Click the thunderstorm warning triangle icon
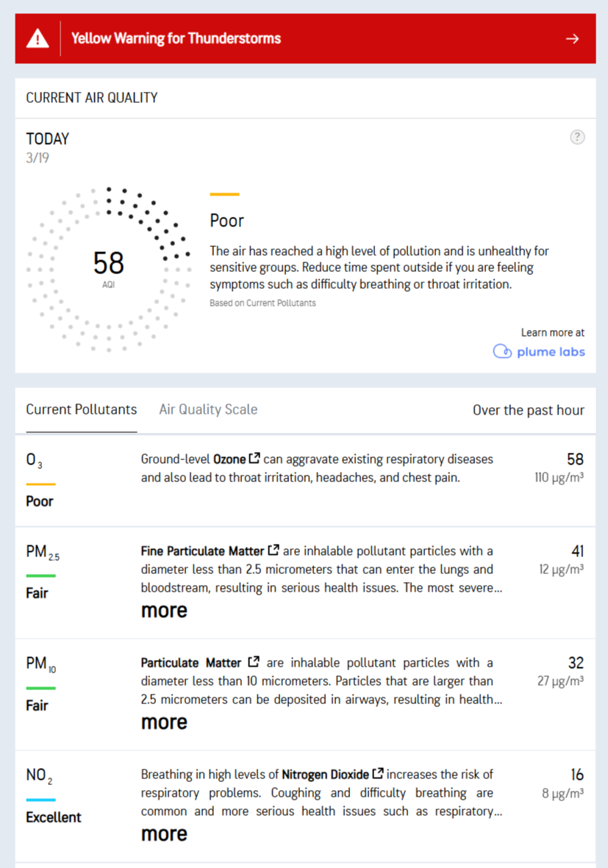Viewport: 608px width, 868px height. point(37,39)
